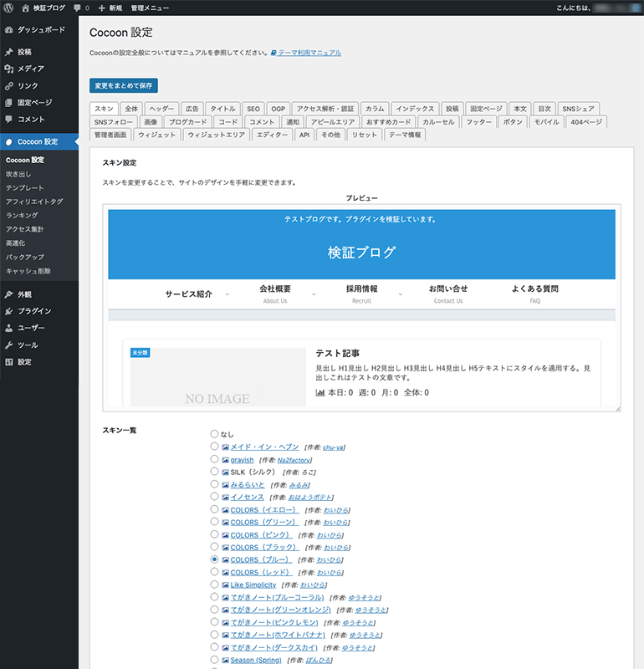Click the 未分類 category label in preview
The width and height of the screenshot is (644, 669).
(140, 353)
